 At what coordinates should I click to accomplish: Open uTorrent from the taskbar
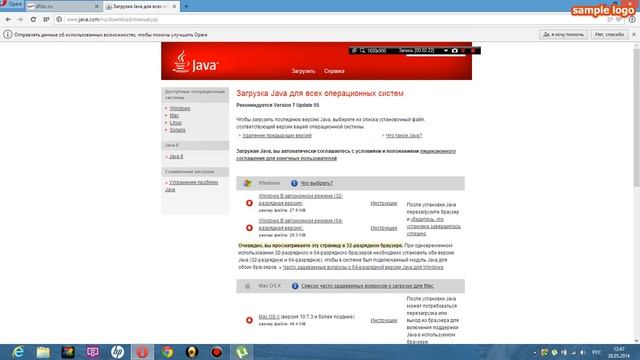[x=242, y=352]
